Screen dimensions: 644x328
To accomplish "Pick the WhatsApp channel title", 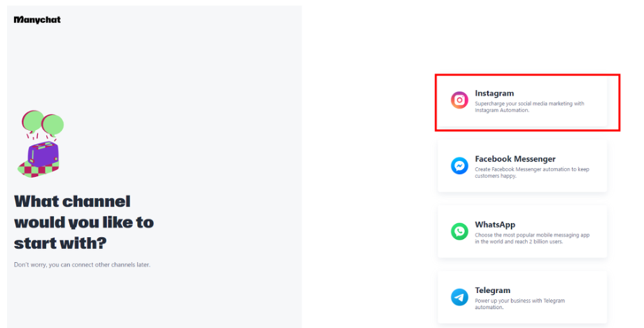I will tap(495, 225).
